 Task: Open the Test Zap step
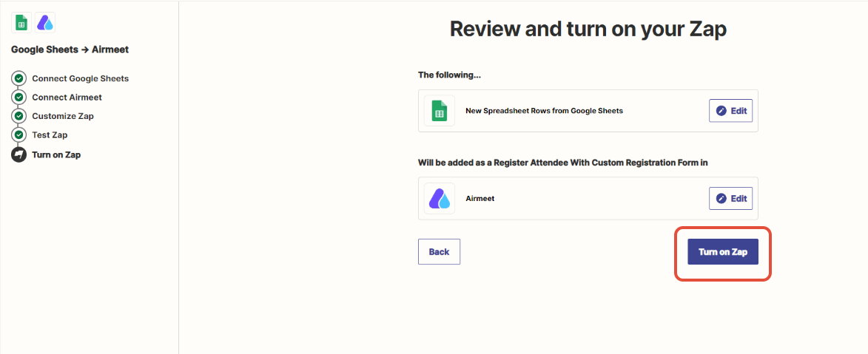tap(50, 135)
